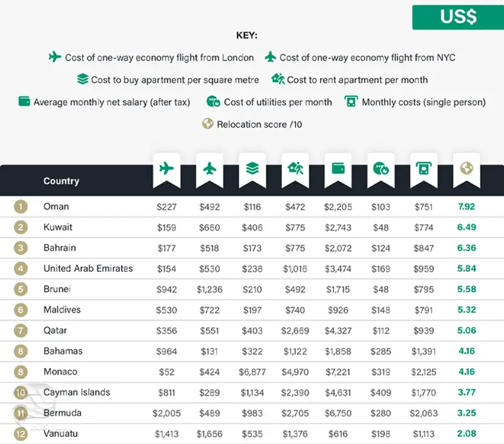Viewport: 504px width, 444px height.
Task: Click the Cayman Islands country name
Action: coord(77,392)
